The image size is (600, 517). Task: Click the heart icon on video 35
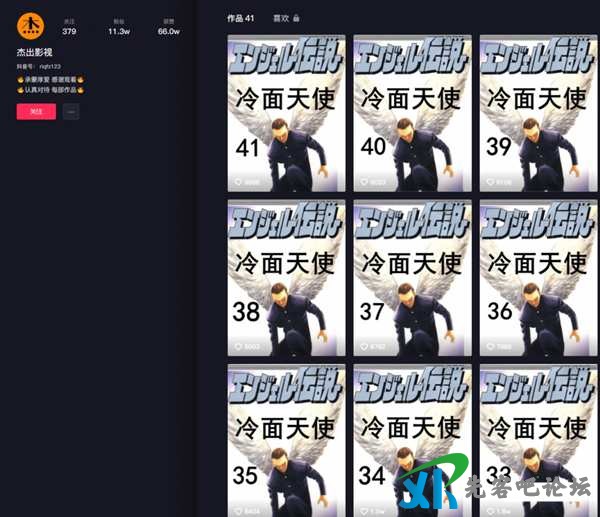pyautogui.click(x=238, y=510)
